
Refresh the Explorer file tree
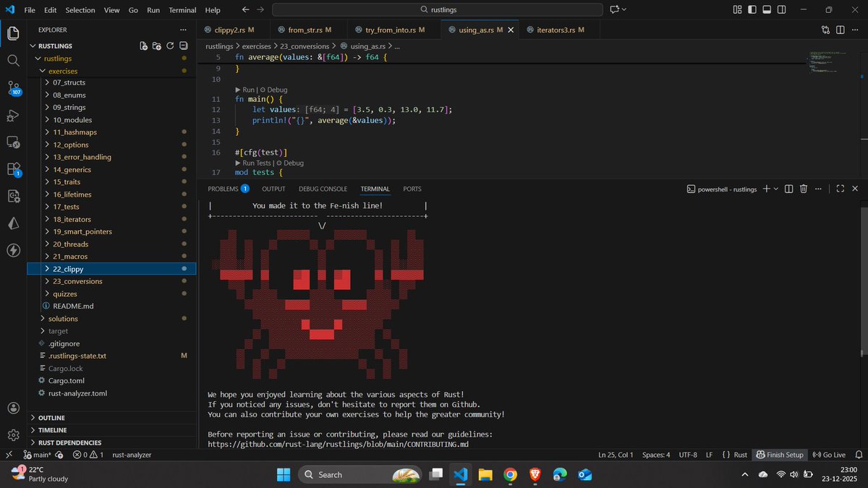pos(170,46)
